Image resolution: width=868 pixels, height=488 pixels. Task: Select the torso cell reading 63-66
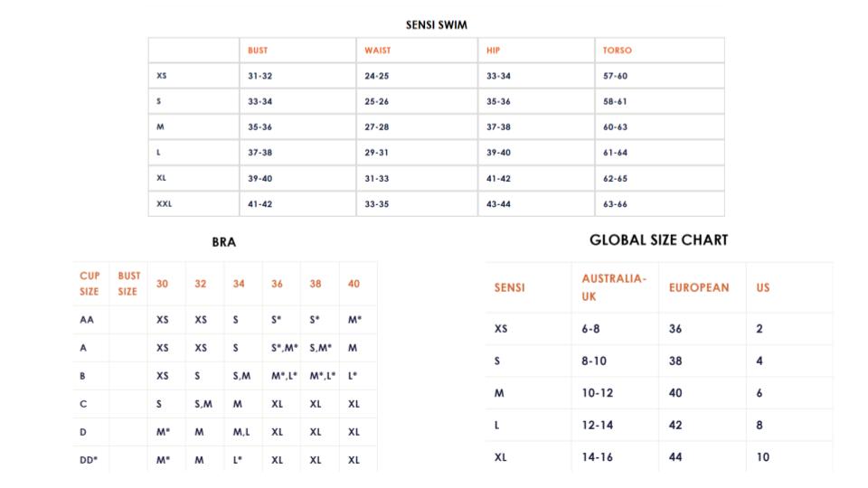[x=615, y=204]
